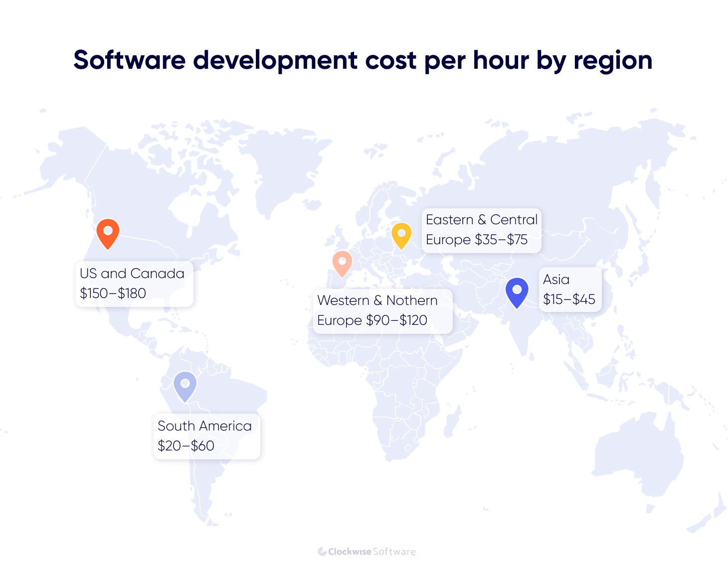
Task: Open the Software development cost title menu
Action: (363, 60)
